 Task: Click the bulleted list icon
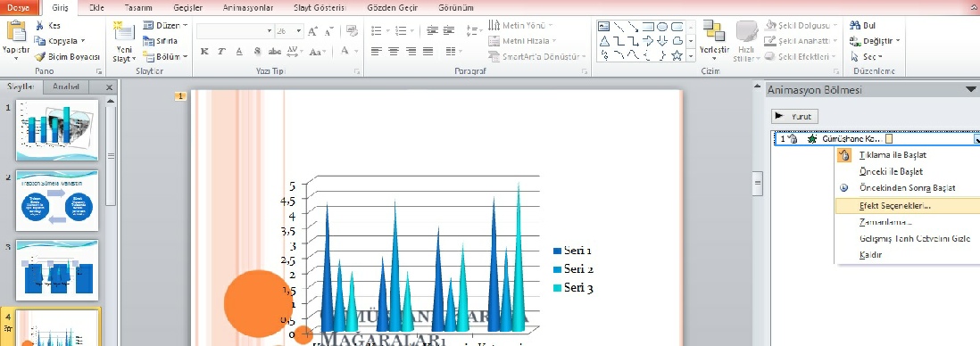[377, 30]
